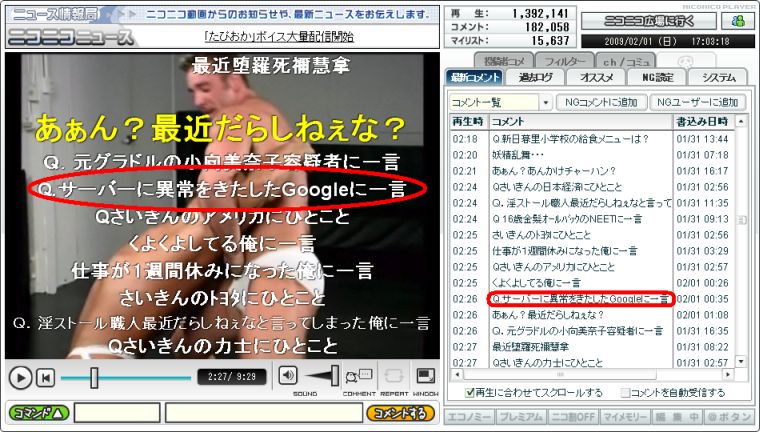Focus the command input field

(117, 413)
